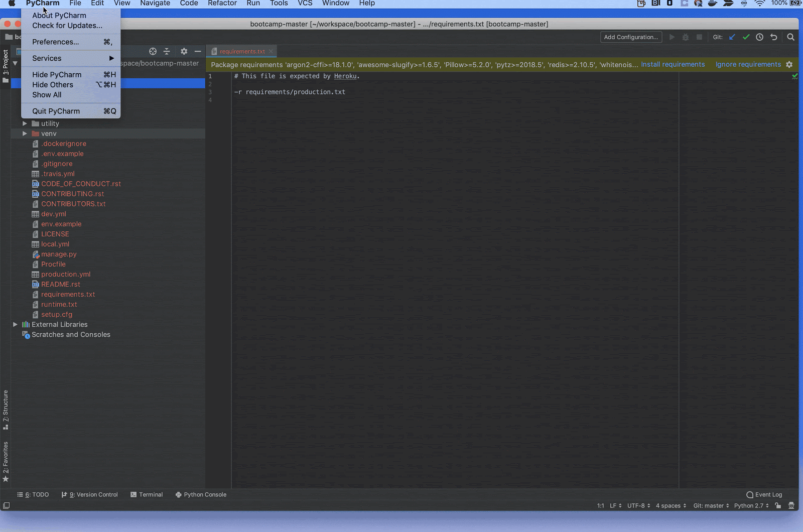This screenshot has width=803, height=532.
Task: Select Preferences from the PyCharm menu
Action: (x=55, y=42)
